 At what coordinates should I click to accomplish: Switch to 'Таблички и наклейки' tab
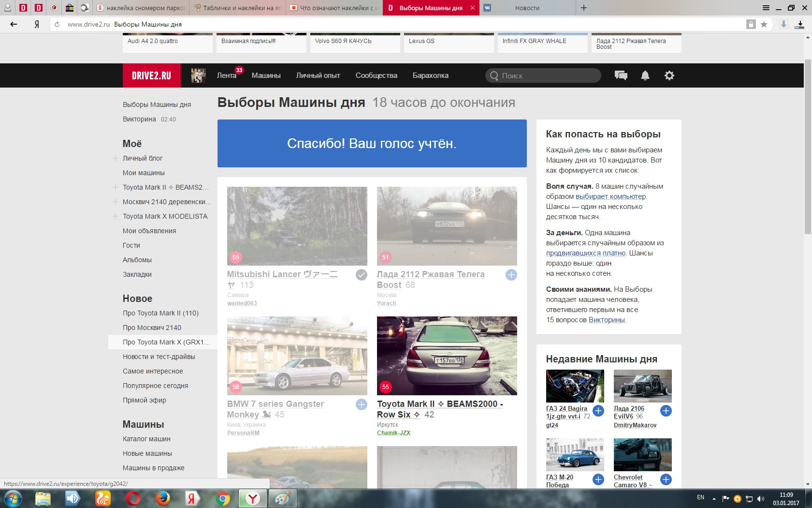tap(238, 8)
